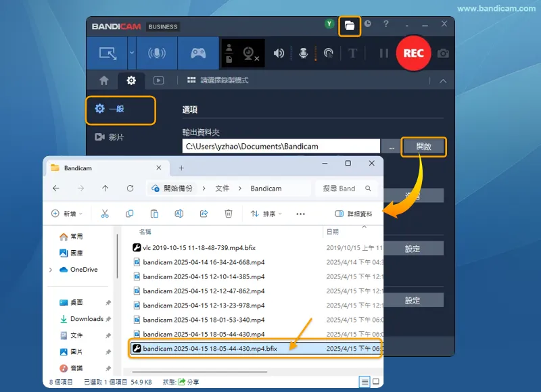Browse output folder with the ... button
The height and width of the screenshot is (392, 541).
click(x=392, y=147)
